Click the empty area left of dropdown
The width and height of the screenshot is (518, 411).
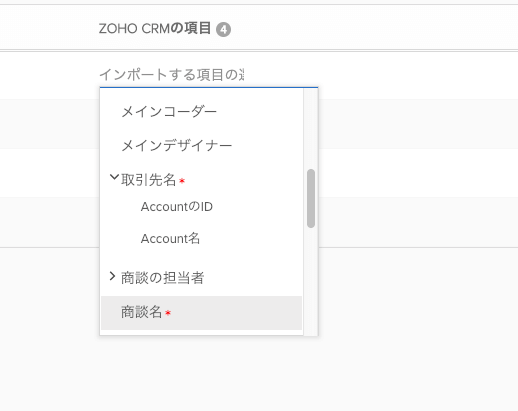[49, 173]
